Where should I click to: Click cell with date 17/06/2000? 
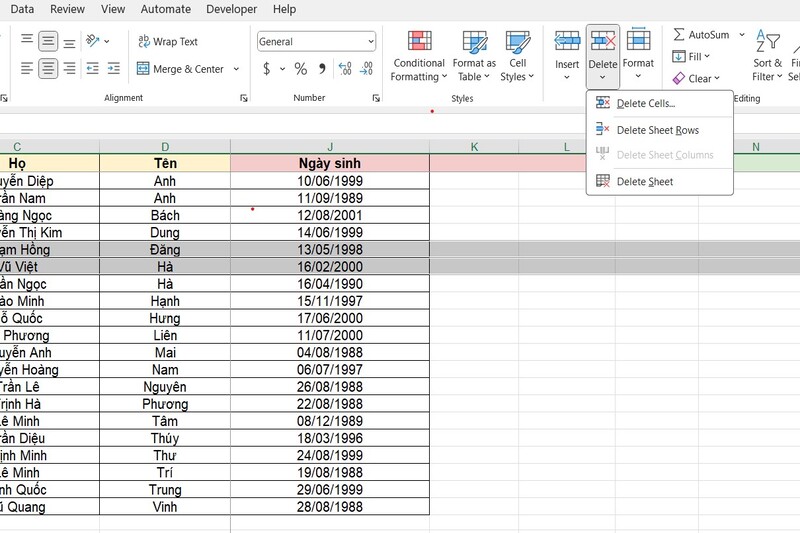click(330, 318)
